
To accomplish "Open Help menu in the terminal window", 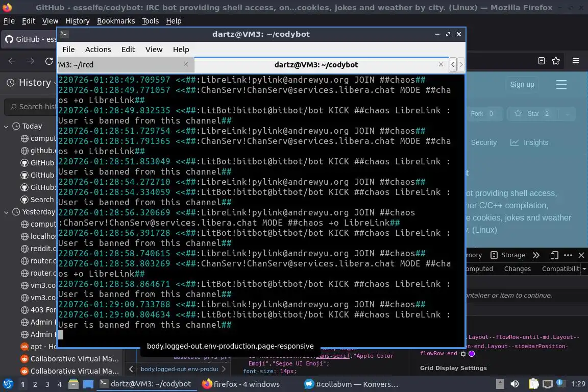I will click(181, 50).
